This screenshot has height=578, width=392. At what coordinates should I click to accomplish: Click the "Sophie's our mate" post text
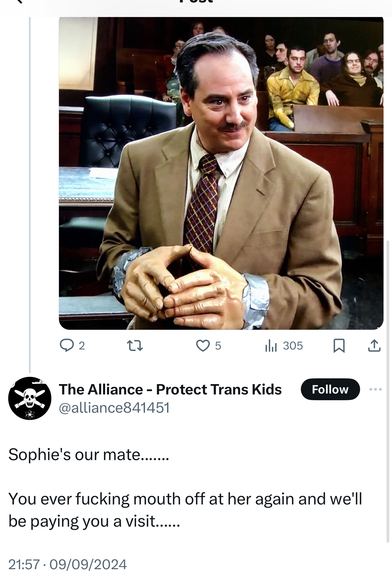coord(88,455)
